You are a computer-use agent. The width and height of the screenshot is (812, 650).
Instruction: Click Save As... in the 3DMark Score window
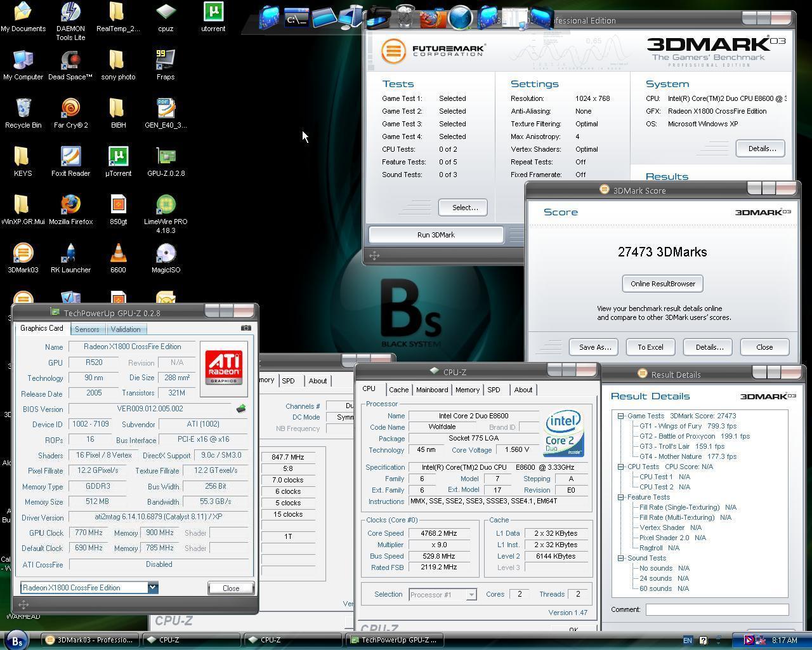click(x=595, y=347)
